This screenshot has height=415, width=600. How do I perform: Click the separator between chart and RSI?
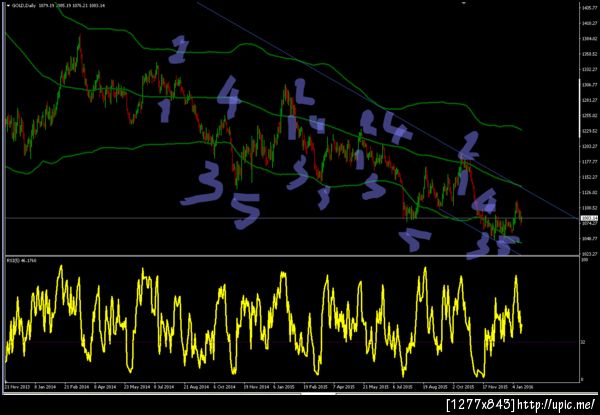pyautogui.click(x=291, y=255)
